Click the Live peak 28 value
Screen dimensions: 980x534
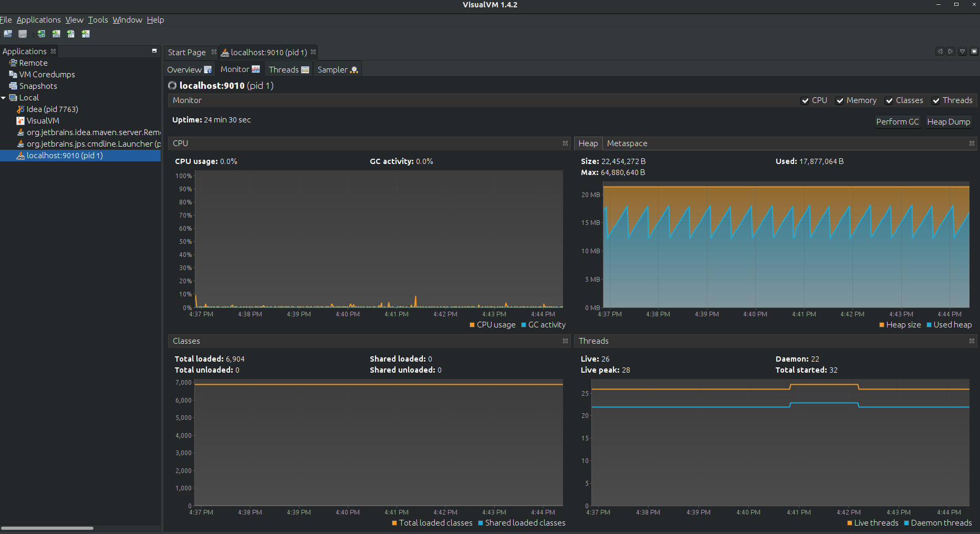(626, 371)
